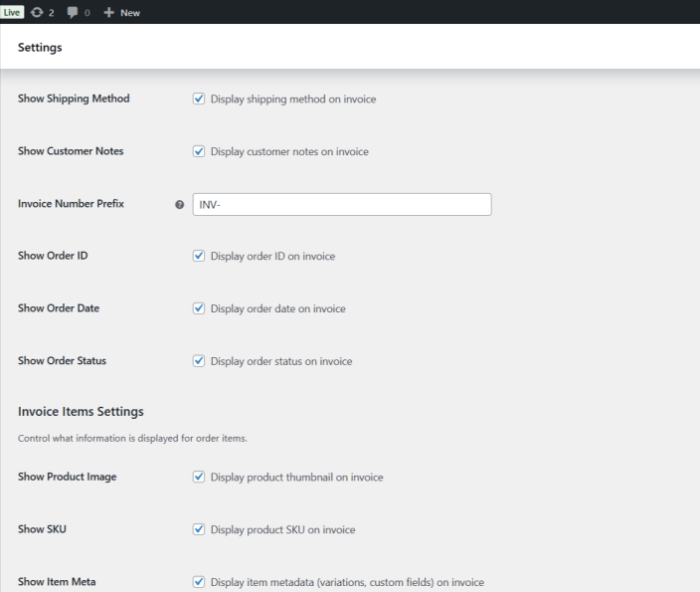Uncheck Display order date on invoice
The image size is (700, 592).
click(x=199, y=308)
